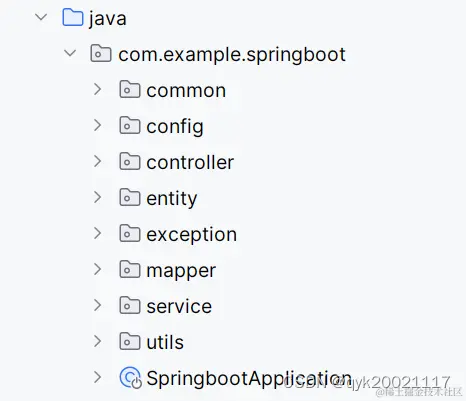The height and width of the screenshot is (401, 466).
Task: Click the com.example.springboot package icon
Action: (101, 53)
